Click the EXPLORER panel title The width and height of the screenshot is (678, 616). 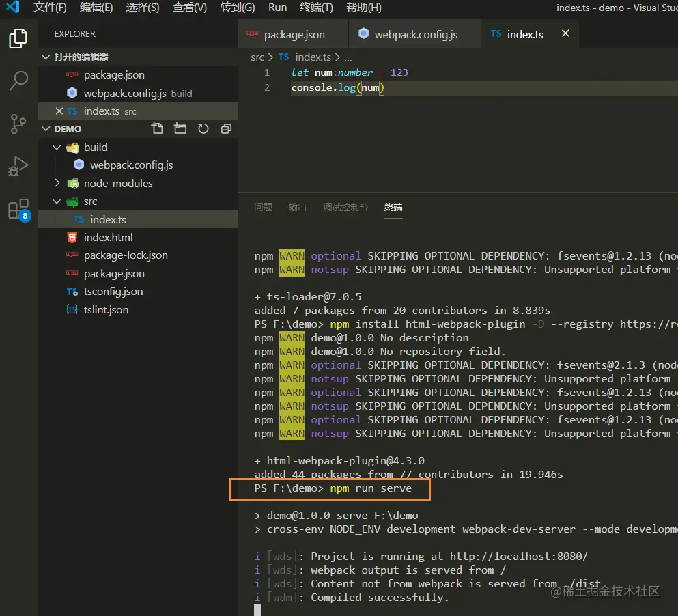click(x=74, y=33)
